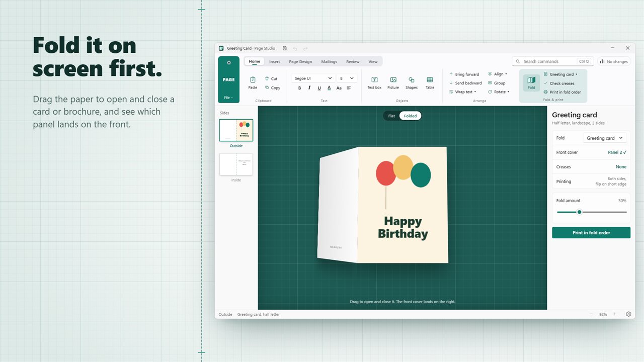Toggle underline formatting

(319, 87)
